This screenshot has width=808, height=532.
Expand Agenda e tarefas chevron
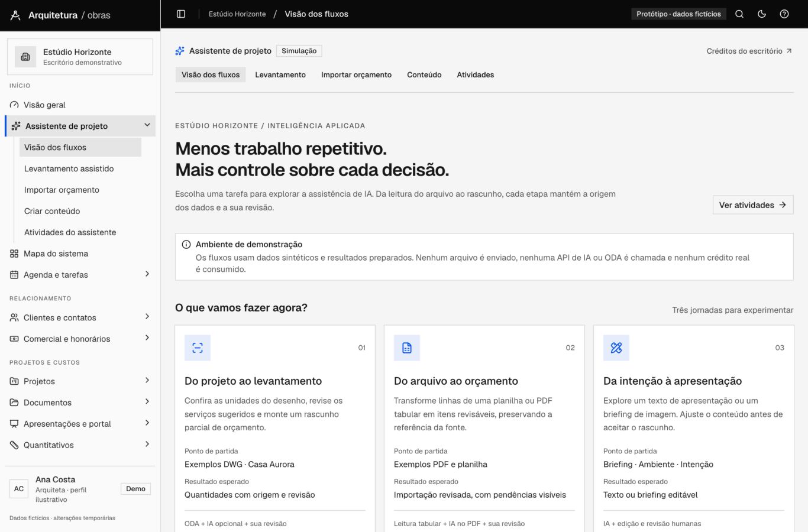147,274
